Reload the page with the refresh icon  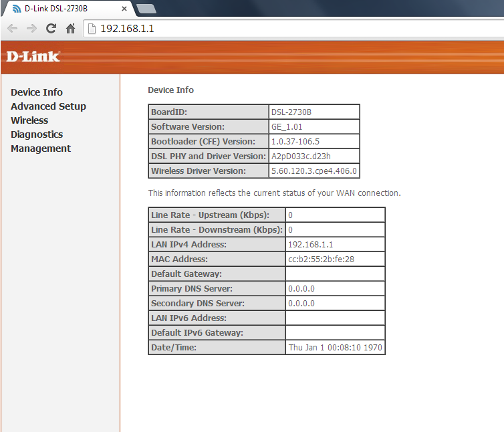(51, 29)
